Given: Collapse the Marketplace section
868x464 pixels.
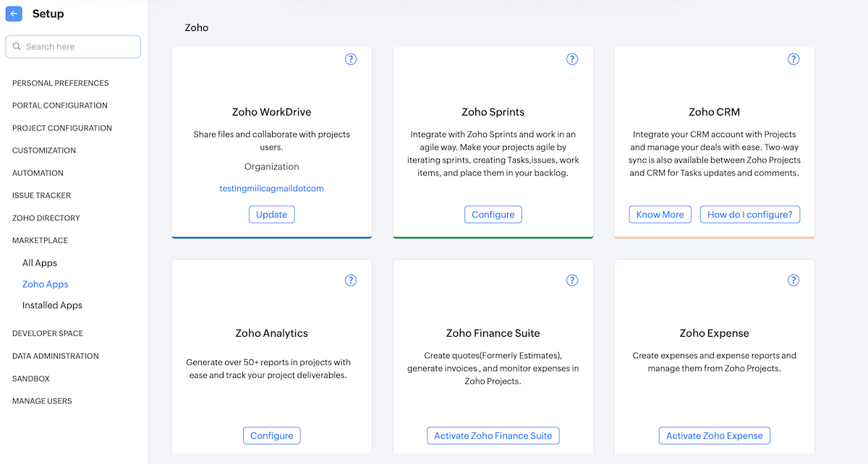Looking at the screenshot, I should [40, 240].
